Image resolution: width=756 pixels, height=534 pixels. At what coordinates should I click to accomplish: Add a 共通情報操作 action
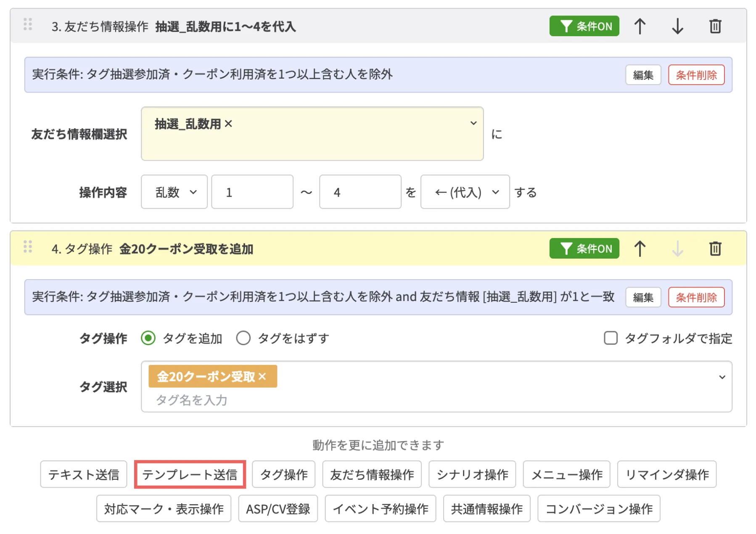point(487,509)
